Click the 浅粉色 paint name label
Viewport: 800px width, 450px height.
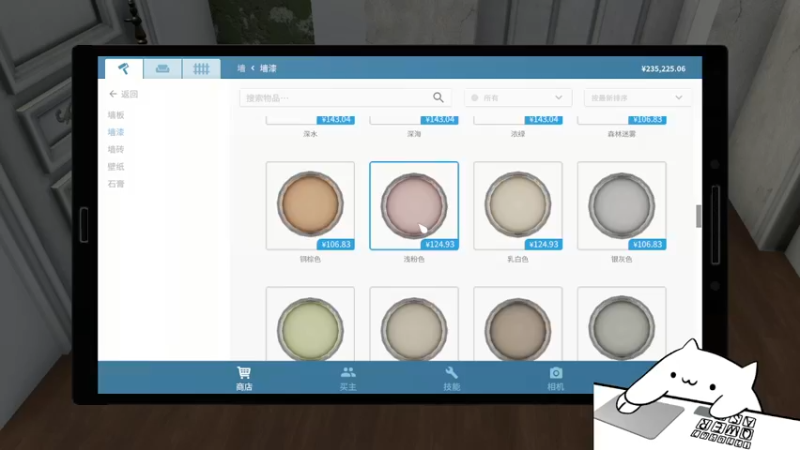click(414, 259)
